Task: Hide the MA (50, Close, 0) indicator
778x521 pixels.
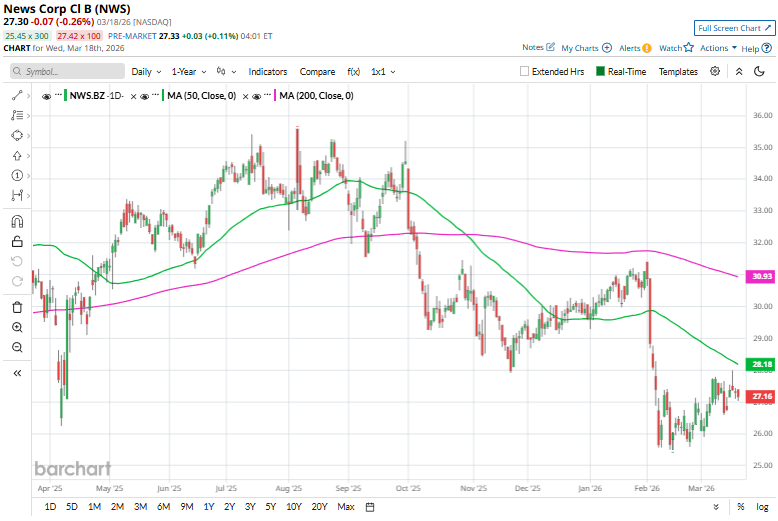Action: [x=145, y=96]
